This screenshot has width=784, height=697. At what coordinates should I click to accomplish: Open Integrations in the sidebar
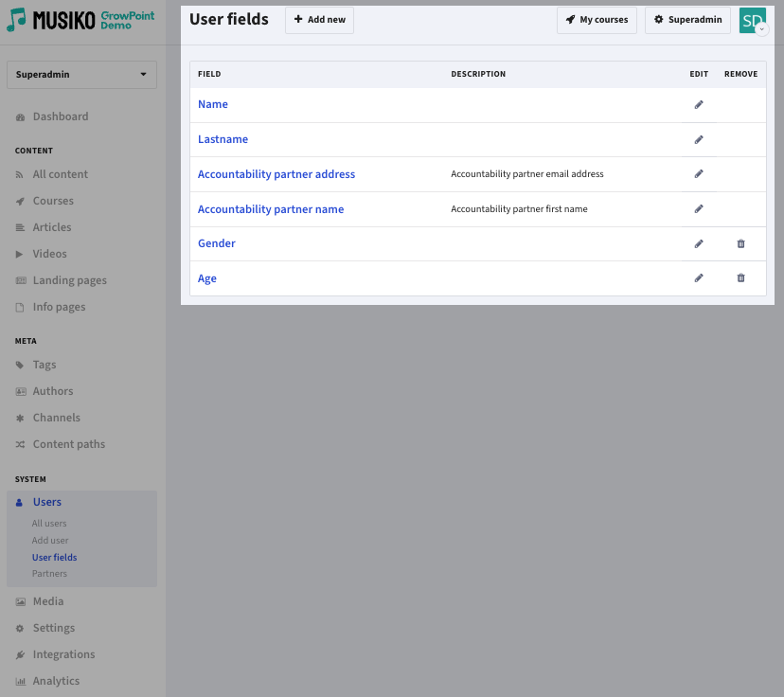click(x=63, y=654)
